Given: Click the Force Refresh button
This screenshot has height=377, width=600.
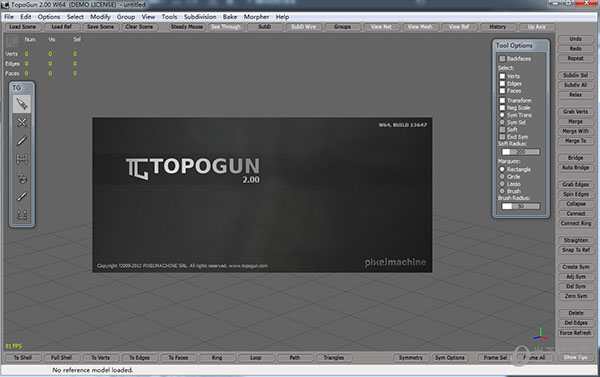Looking at the screenshot, I should pyautogui.click(x=576, y=333).
